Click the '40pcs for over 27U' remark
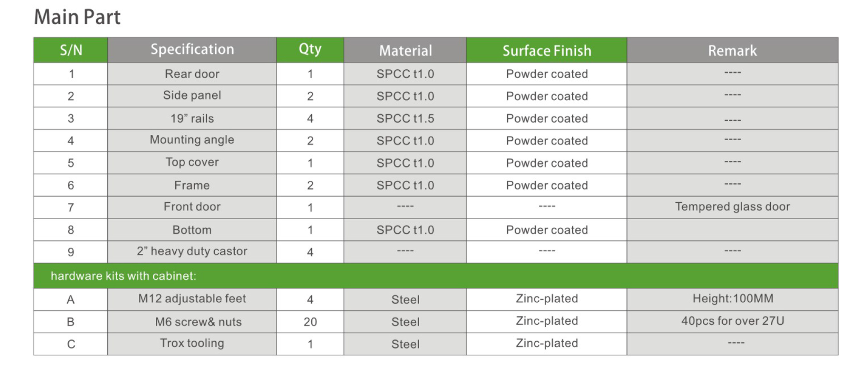The width and height of the screenshot is (868, 373). click(732, 321)
